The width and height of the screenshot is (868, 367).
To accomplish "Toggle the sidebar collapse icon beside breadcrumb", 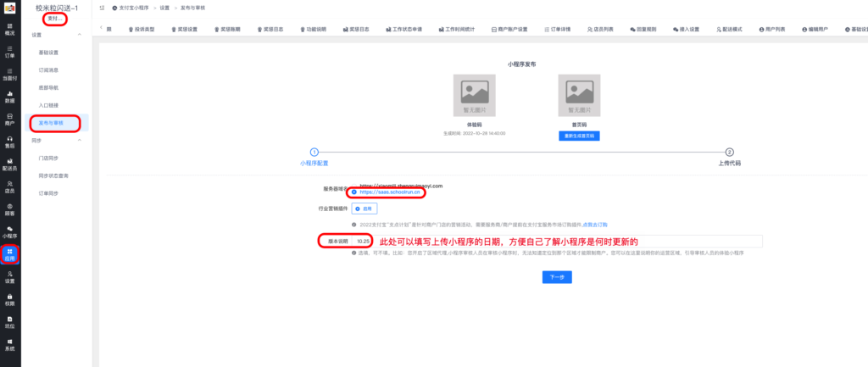I will (x=102, y=8).
